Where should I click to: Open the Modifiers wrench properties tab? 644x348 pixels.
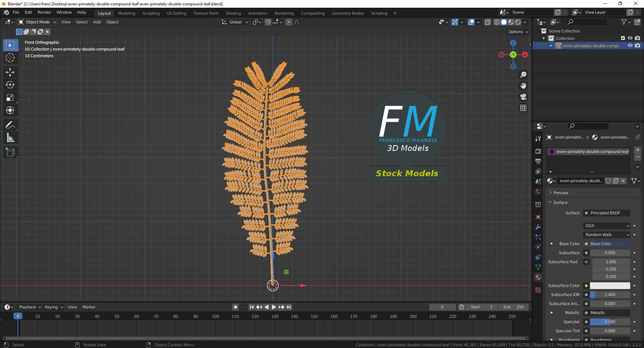(538, 227)
